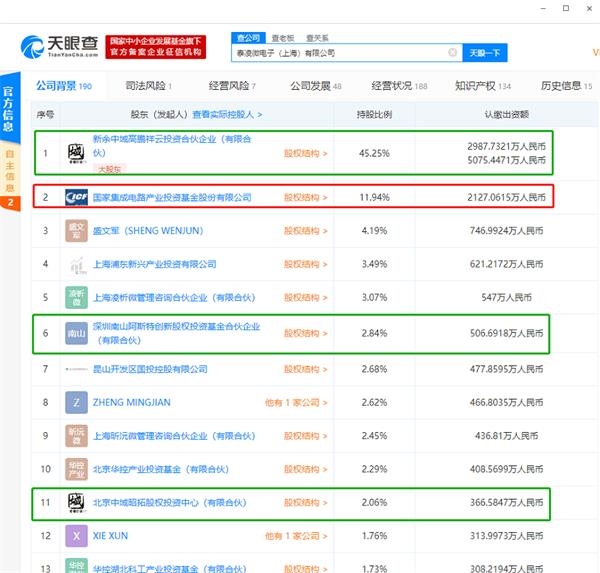Clear the search box with X icon

tap(453, 52)
